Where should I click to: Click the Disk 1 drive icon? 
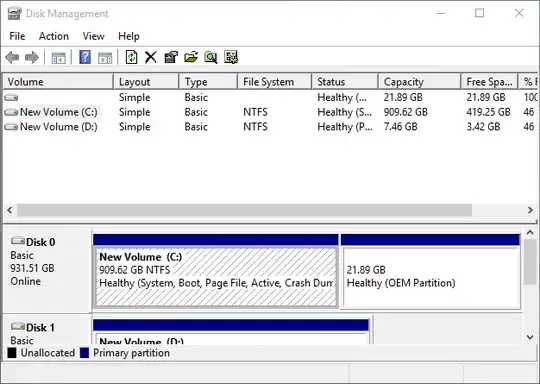pyautogui.click(x=18, y=326)
